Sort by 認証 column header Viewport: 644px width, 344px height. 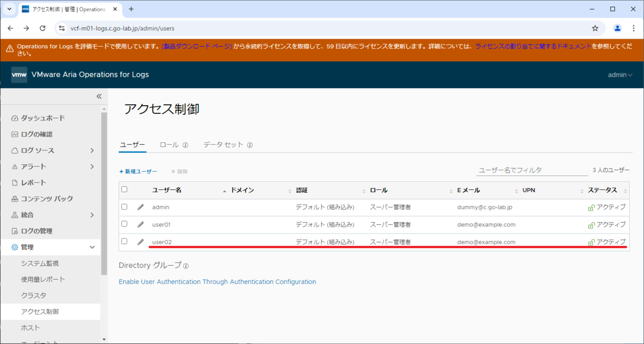point(302,190)
